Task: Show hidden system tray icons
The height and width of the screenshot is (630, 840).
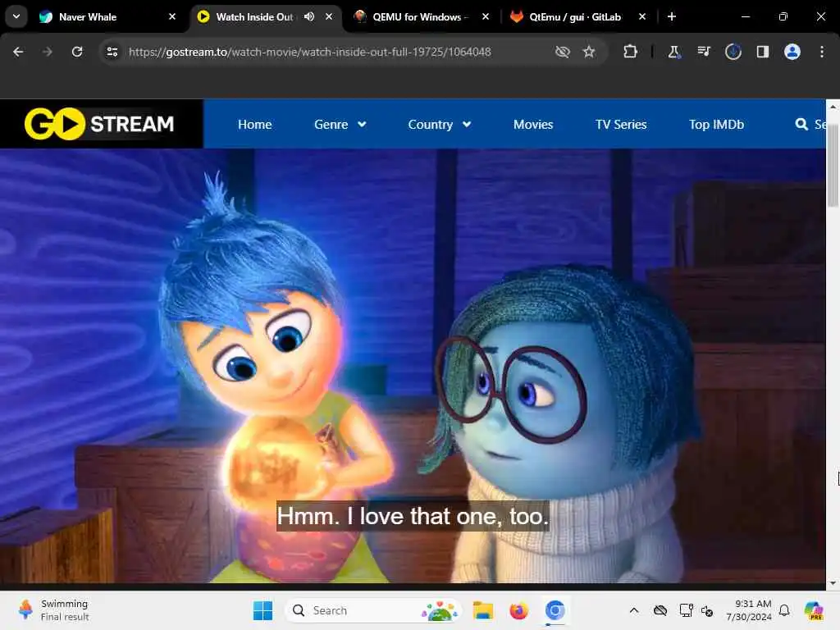Action: [634, 610]
